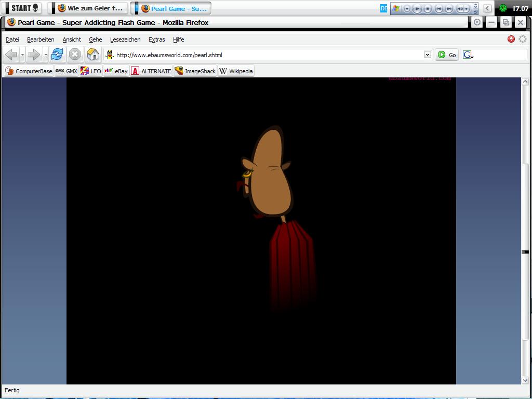Open the Ansicht menu

point(72,39)
